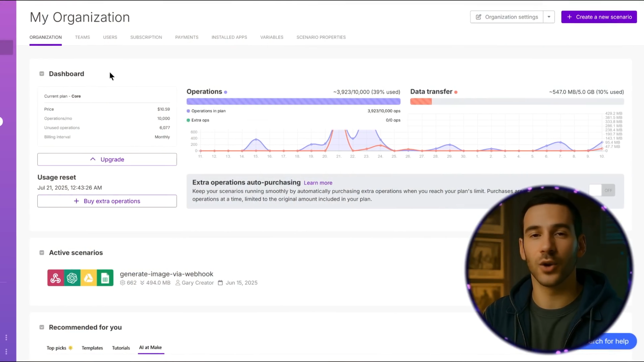Click the Organization settings button

coord(507,17)
